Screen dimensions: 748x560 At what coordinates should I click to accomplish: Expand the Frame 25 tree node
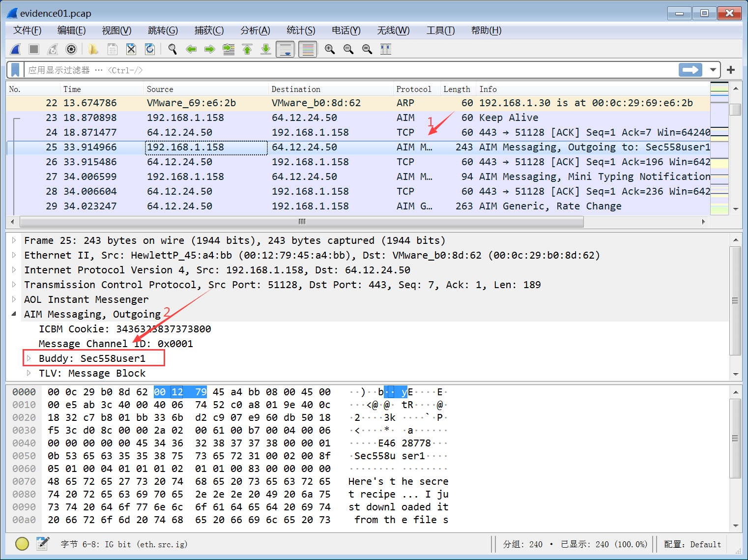(14, 240)
